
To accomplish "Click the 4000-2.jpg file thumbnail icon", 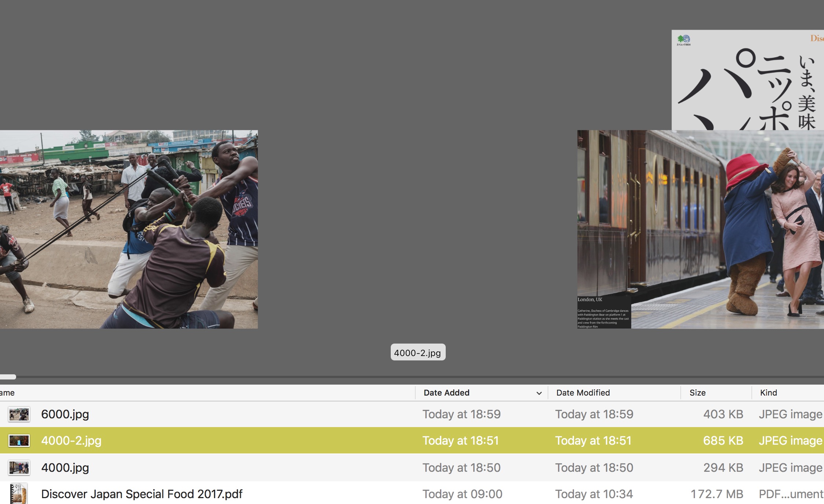I will pyautogui.click(x=19, y=441).
